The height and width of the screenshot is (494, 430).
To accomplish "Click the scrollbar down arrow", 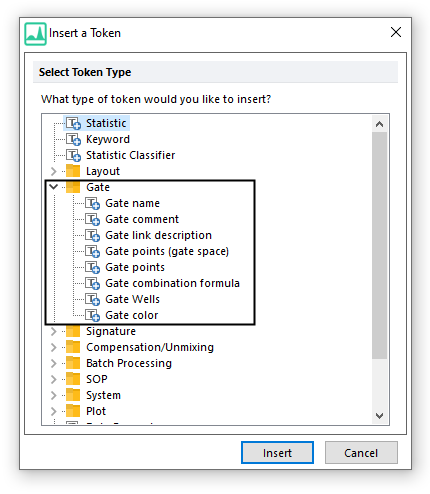I will pyautogui.click(x=379, y=416).
